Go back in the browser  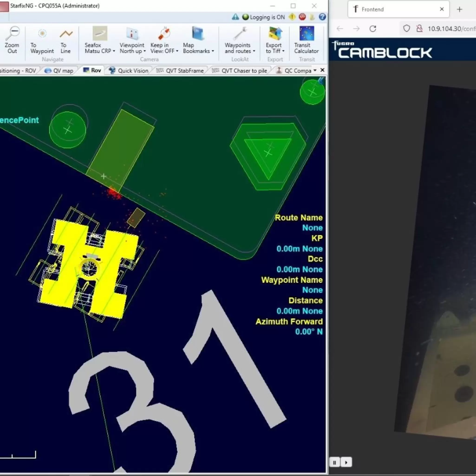tap(340, 29)
